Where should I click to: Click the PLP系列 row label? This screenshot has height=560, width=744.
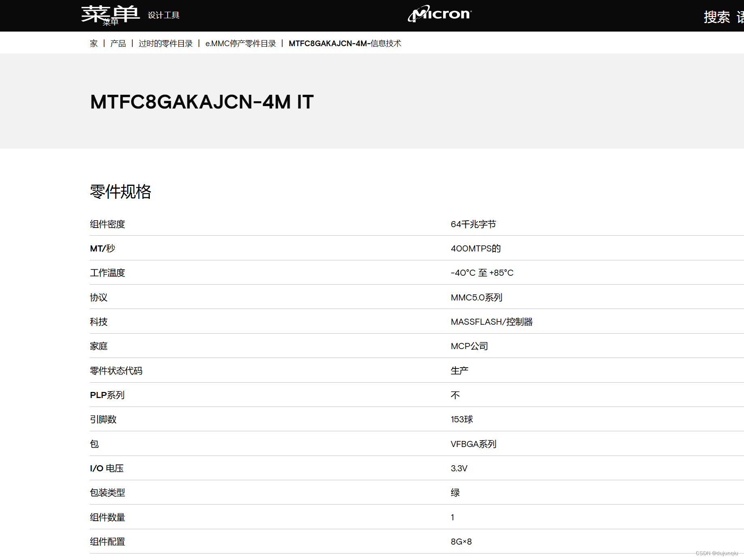[107, 395]
